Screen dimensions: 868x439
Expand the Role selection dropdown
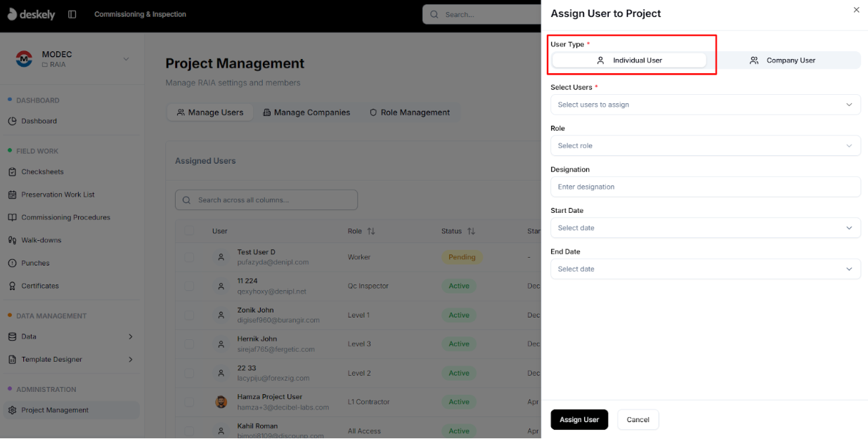click(x=705, y=145)
